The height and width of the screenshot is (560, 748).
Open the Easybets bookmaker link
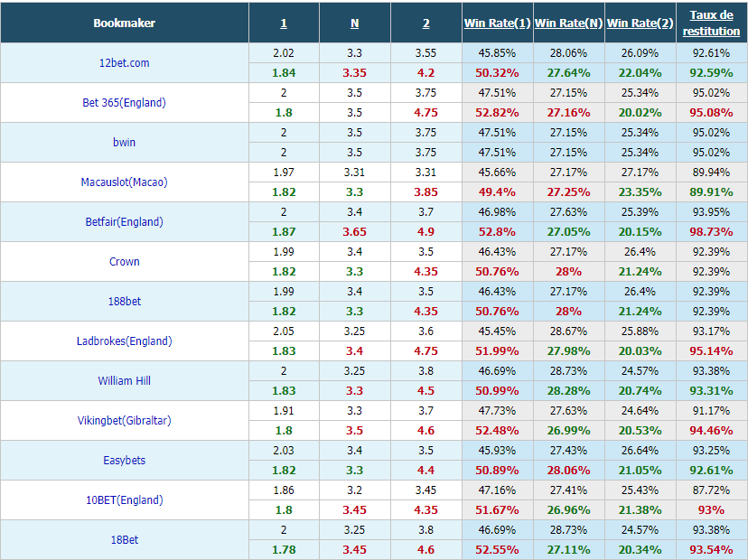tap(124, 461)
